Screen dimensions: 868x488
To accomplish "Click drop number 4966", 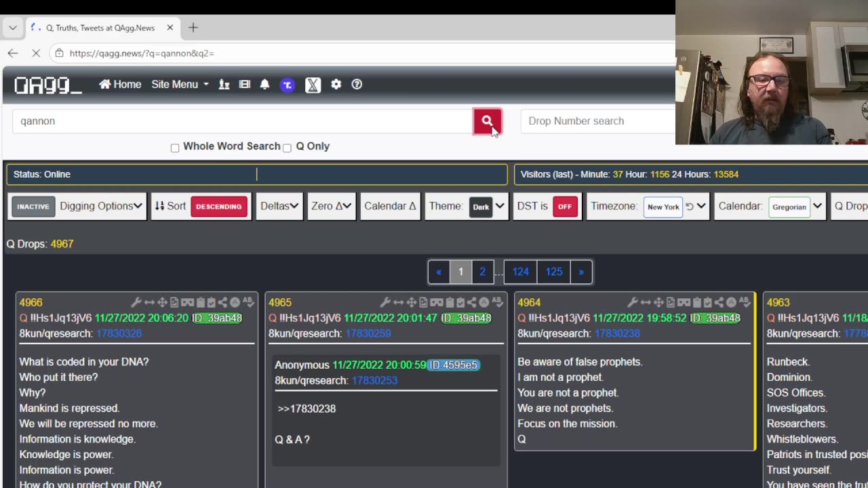I will (x=31, y=302).
